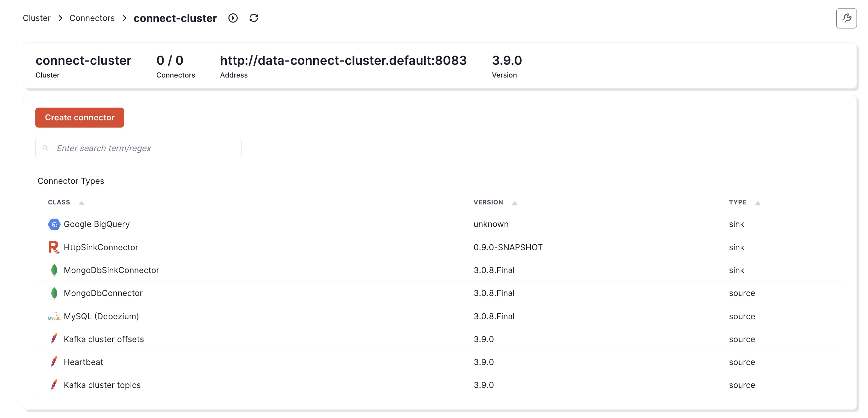Click the MongoDbConnector green leaf icon
868x418 pixels.
54,293
